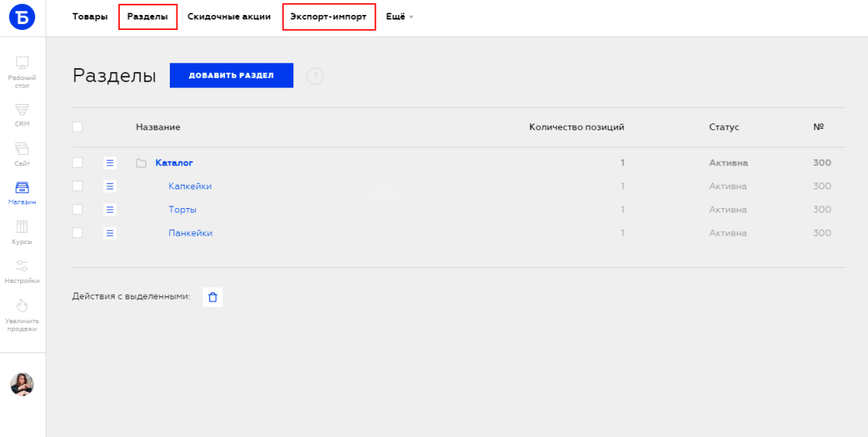Open the Настройки sidebar section
868x437 pixels.
pos(22,272)
